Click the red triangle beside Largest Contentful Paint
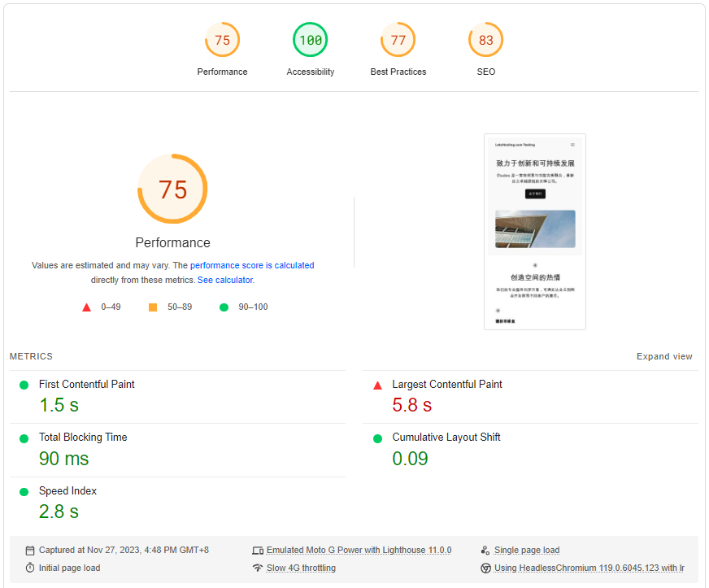This screenshot has width=709, height=588. 377,385
